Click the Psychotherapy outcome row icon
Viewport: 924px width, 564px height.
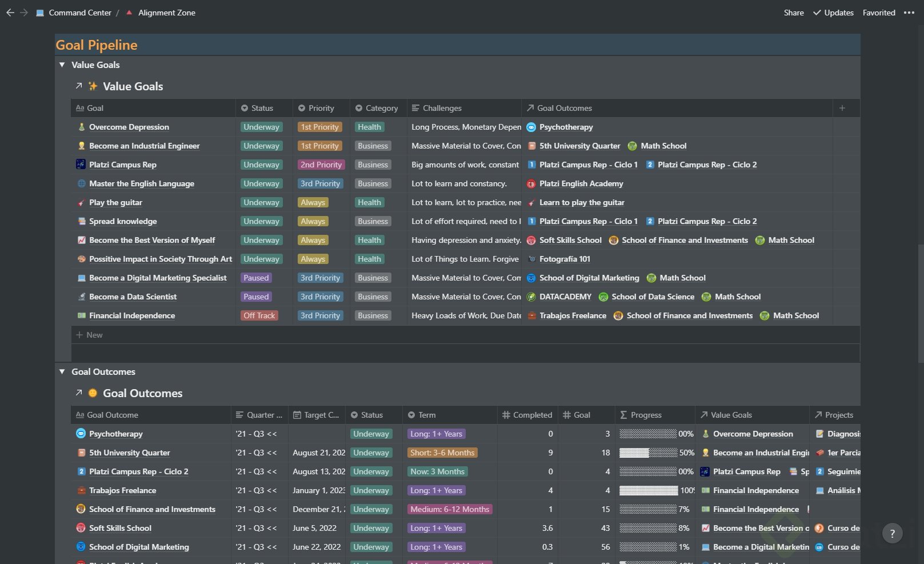click(81, 434)
